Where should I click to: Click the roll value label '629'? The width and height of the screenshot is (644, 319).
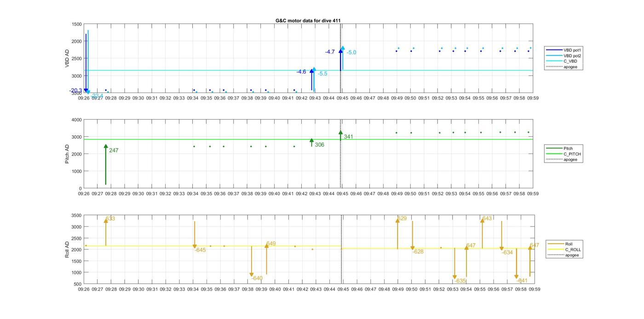point(402,218)
